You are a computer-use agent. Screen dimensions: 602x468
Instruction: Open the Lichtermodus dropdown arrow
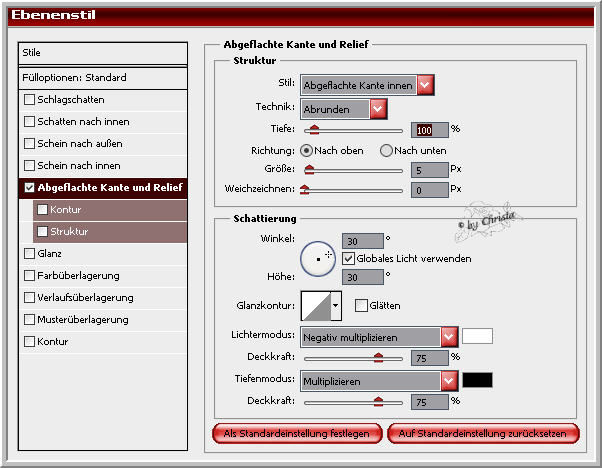[449, 337]
